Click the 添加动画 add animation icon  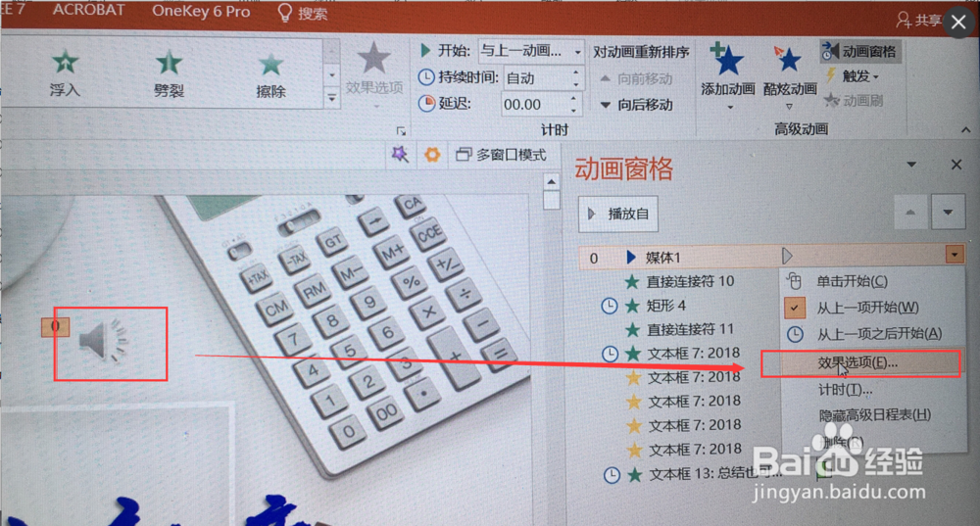pyautogui.click(x=727, y=62)
